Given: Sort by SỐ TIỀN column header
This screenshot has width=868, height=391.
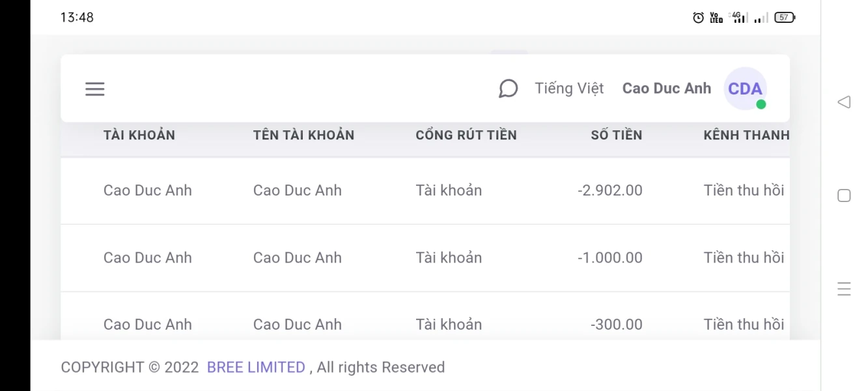Looking at the screenshot, I should click(x=616, y=136).
